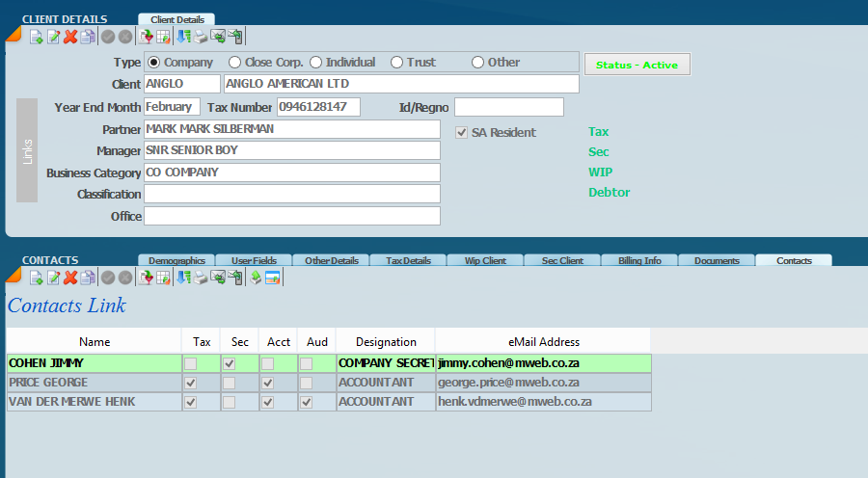Toggle the SA Resident checkbox
Screen dimensions: 868x478
coord(462,133)
